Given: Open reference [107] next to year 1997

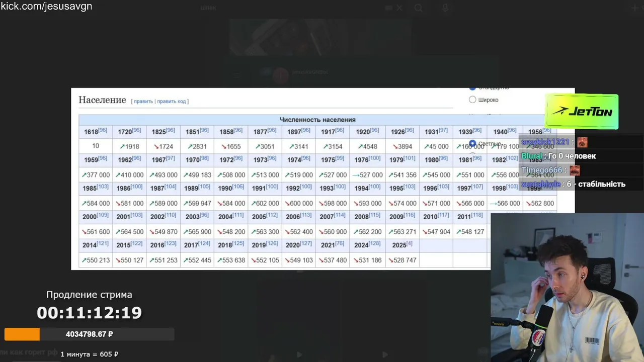Looking at the screenshot, I should point(477,187).
